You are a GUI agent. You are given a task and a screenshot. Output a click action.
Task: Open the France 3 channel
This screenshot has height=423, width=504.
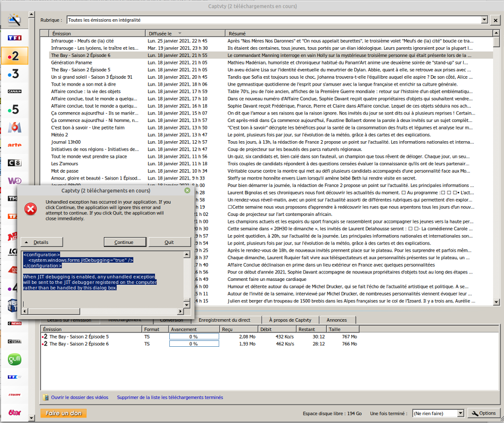14,74
